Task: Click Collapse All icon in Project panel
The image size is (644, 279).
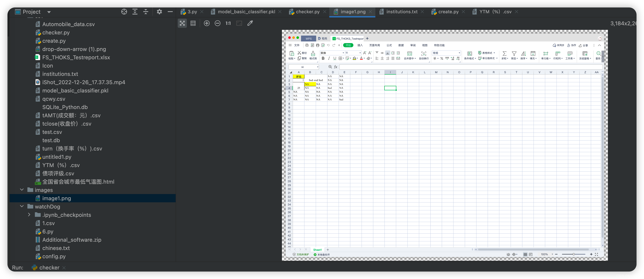Action: (146, 12)
